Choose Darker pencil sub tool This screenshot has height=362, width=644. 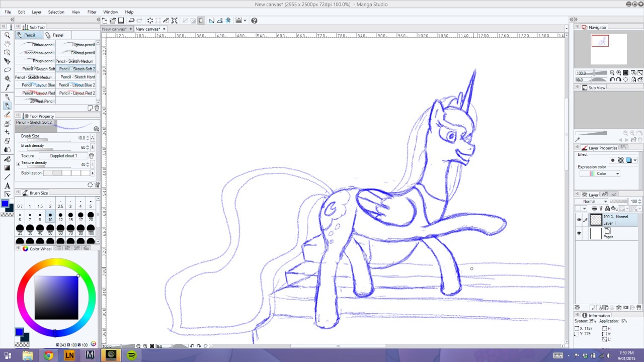[35, 45]
